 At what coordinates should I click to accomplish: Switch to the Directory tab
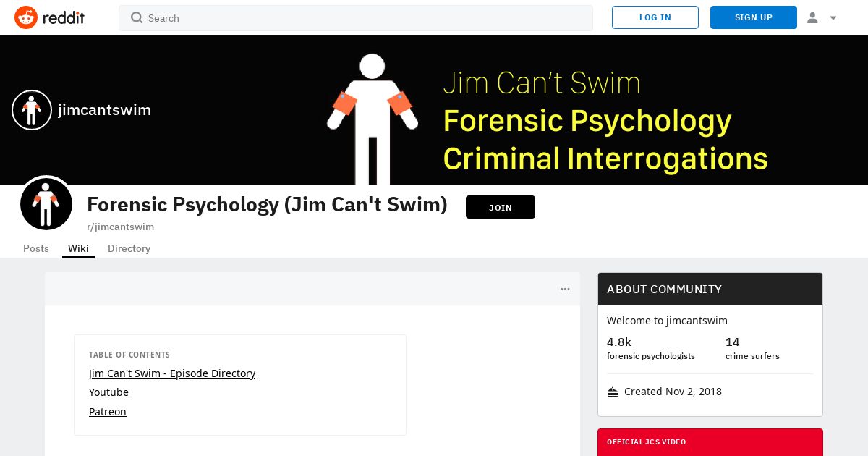pos(129,248)
